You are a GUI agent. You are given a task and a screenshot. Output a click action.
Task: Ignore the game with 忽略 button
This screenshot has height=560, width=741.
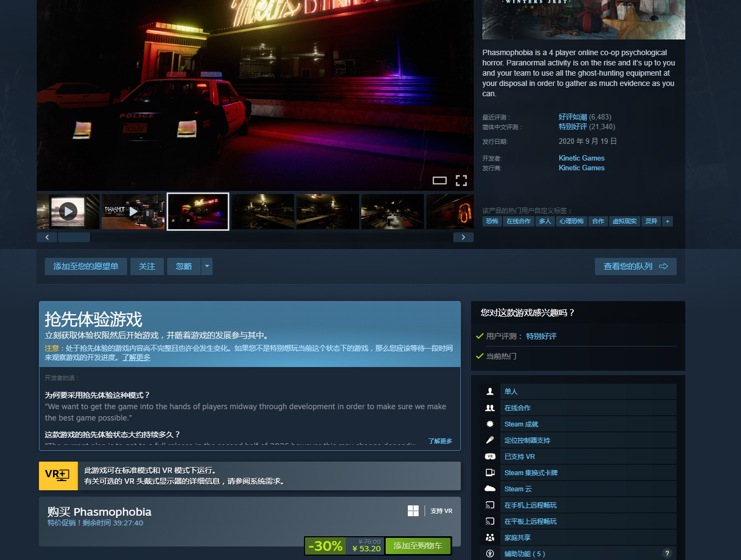(x=184, y=266)
